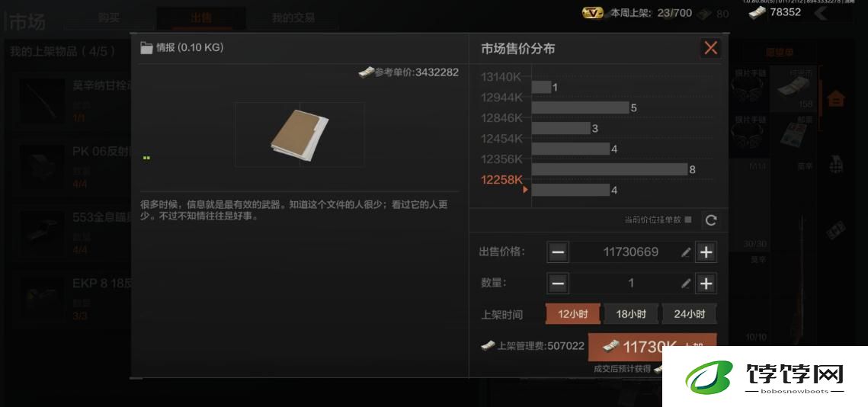This screenshot has width=868, height=407.
Task: Click the cash balance icon beside 78352
Action: click(x=757, y=12)
